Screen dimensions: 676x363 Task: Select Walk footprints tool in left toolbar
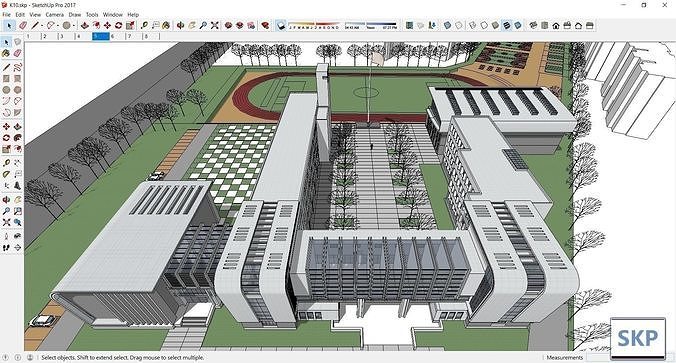pyautogui.click(x=6, y=248)
